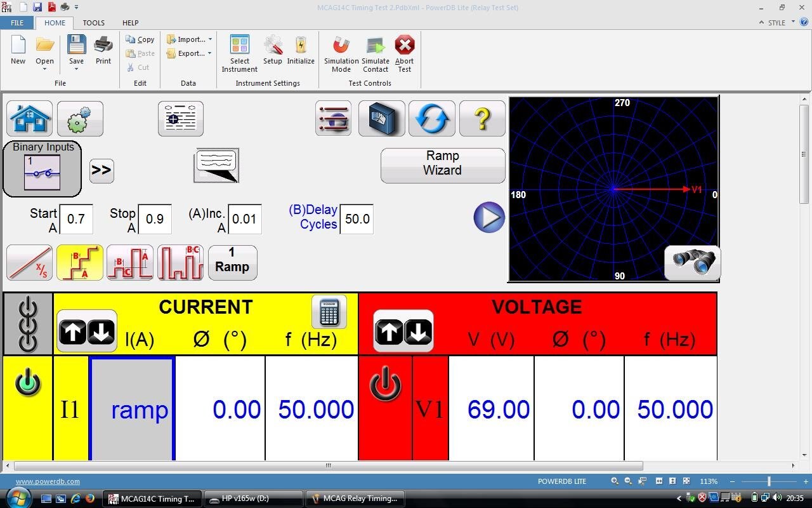Select the step ramp B-A icon

coord(80,263)
